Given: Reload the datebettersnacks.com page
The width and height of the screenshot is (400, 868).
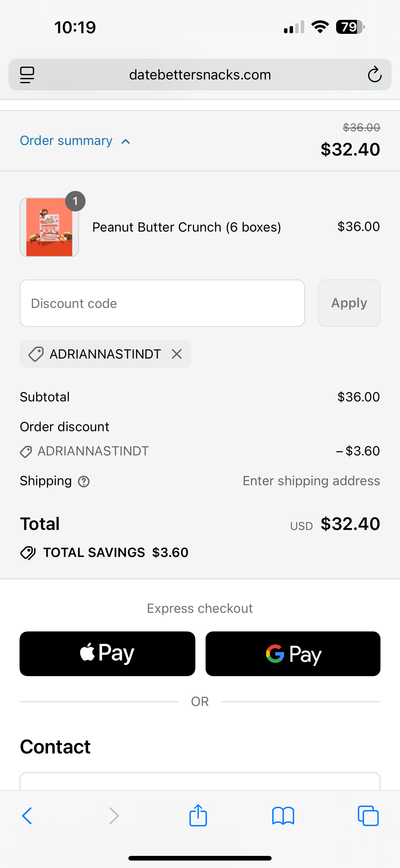Looking at the screenshot, I should point(375,75).
